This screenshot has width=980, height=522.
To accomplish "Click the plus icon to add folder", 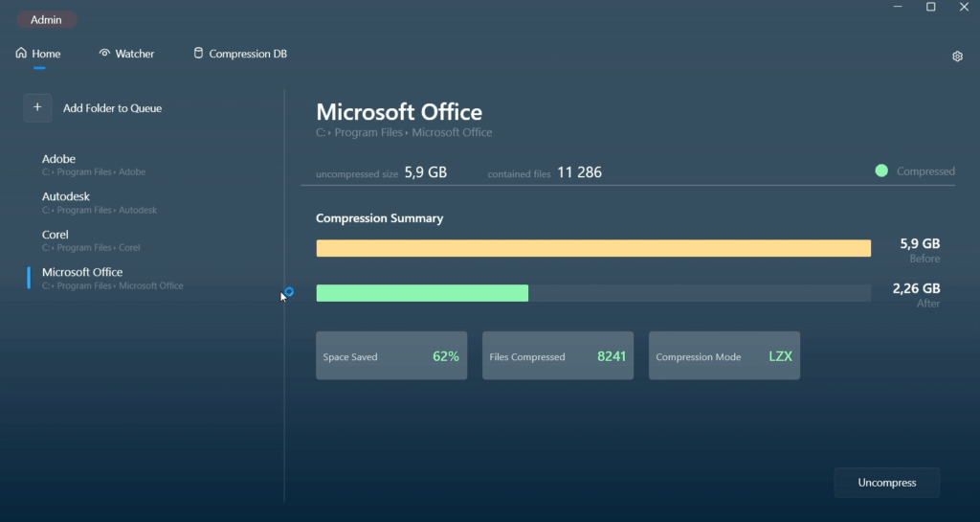I will pos(37,108).
